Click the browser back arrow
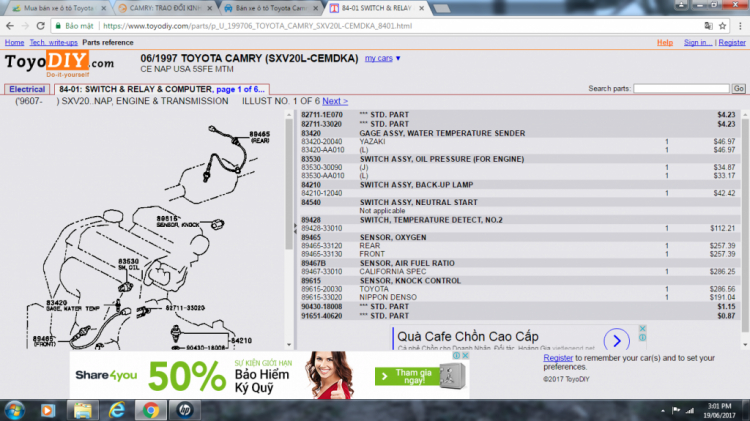This screenshot has width=750, height=421. (10, 26)
